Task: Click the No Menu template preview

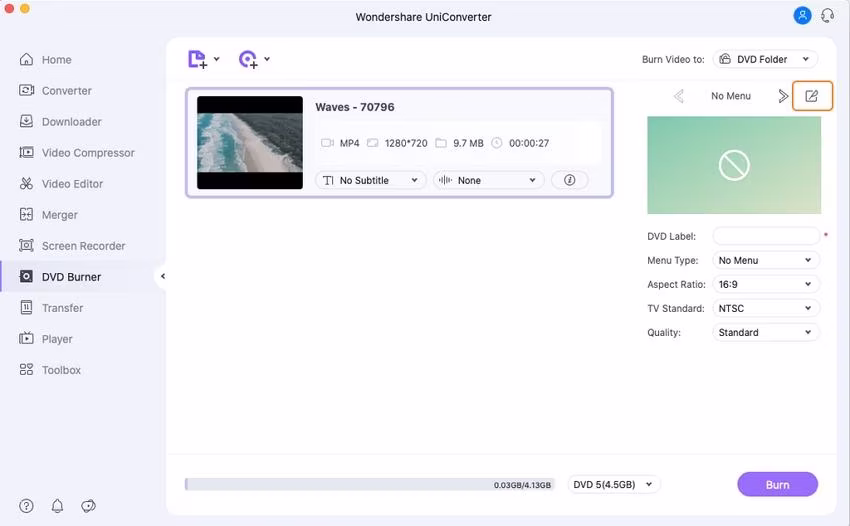Action: [x=733, y=165]
